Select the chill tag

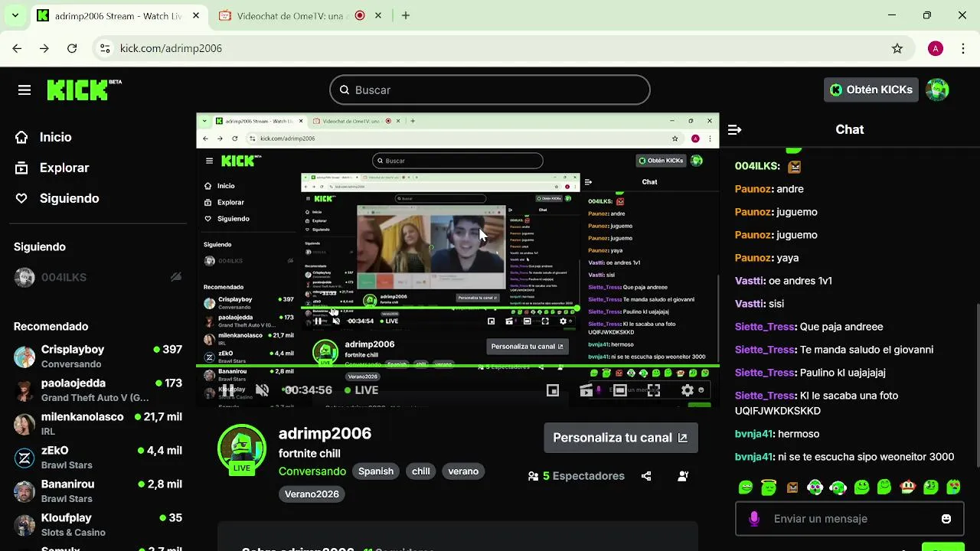(421, 471)
